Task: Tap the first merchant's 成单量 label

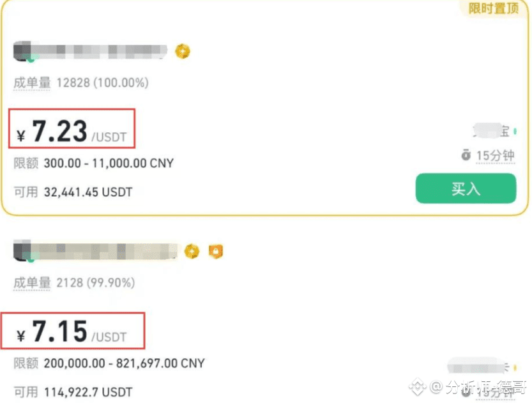Action: (32, 82)
